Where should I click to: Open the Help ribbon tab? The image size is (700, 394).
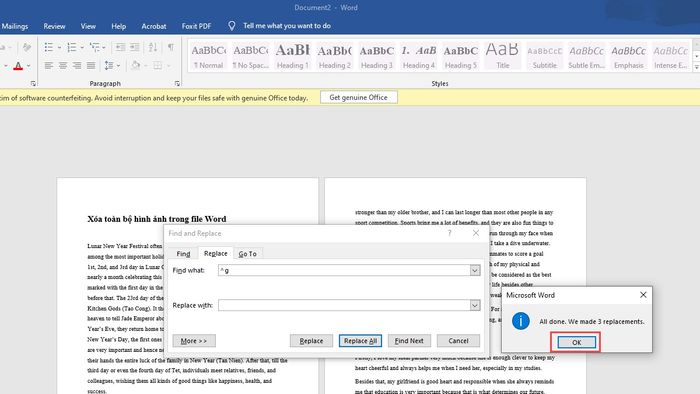click(118, 26)
